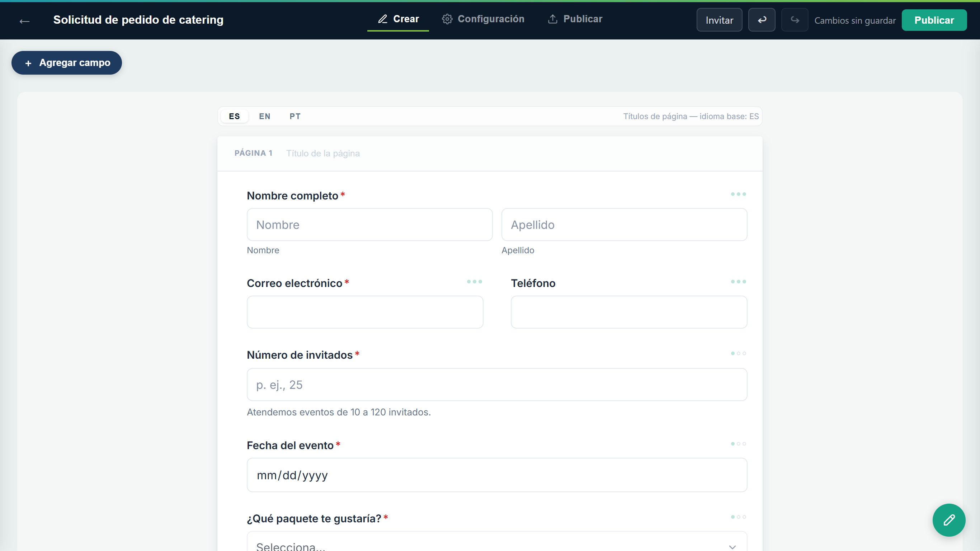This screenshot has width=980, height=551.
Task: Open options dots for Teléfono field
Action: (x=738, y=282)
